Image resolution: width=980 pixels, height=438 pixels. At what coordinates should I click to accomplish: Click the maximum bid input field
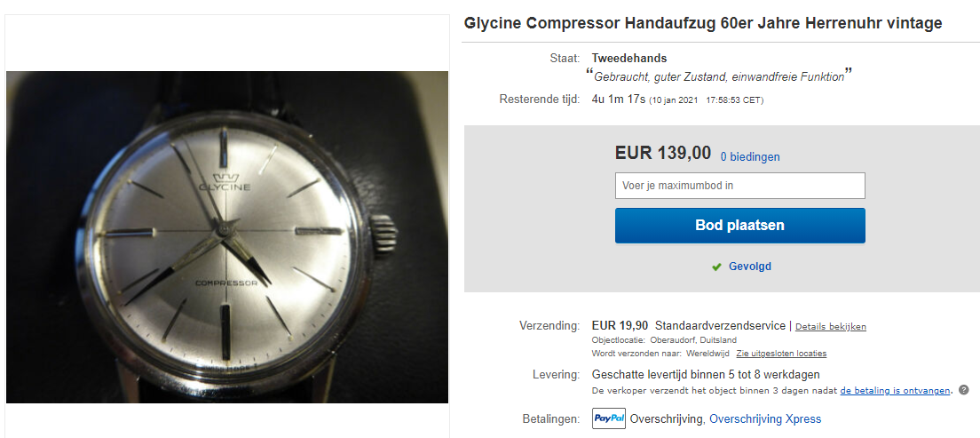[740, 186]
